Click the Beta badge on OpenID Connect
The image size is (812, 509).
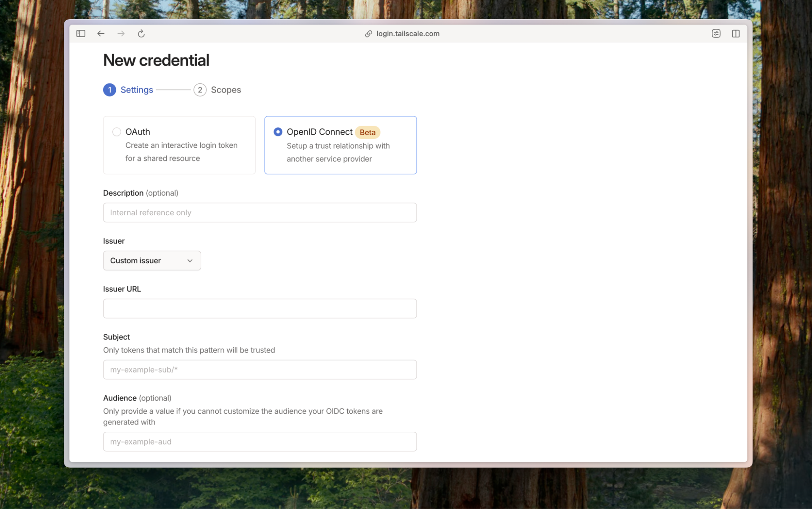tap(367, 132)
